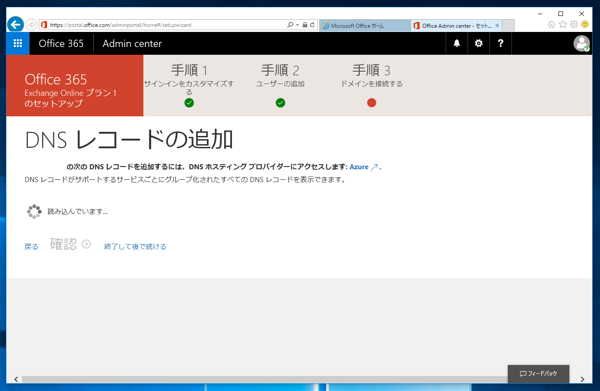This screenshot has height=391, width=600.
Task: Open the Office 365 app launcher grid
Action: (x=18, y=43)
